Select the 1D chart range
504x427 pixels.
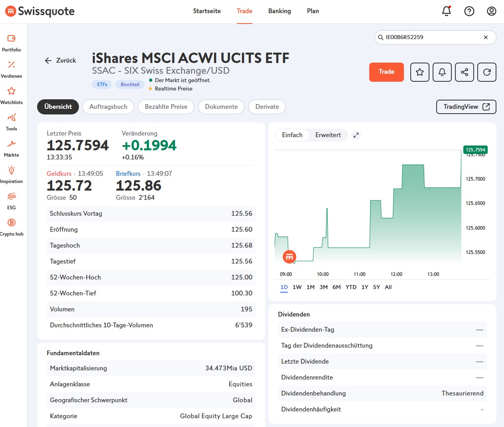tap(284, 287)
